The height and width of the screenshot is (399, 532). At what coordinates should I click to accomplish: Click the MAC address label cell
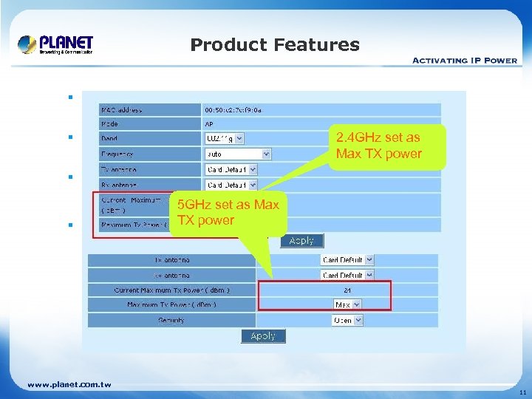tap(149, 110)
